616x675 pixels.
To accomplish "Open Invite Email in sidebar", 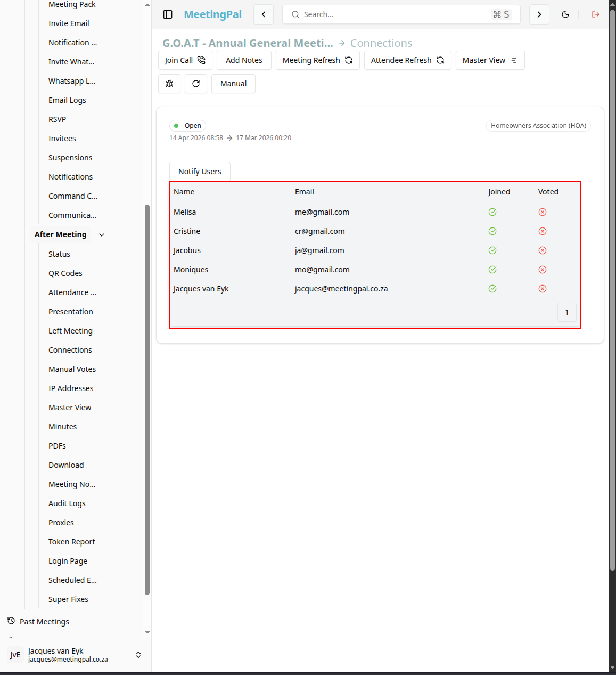I will (x=69, y=23).
